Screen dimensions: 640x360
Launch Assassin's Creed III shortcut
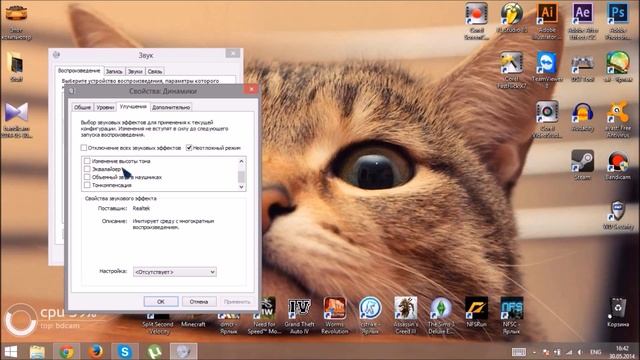[405, 315]
